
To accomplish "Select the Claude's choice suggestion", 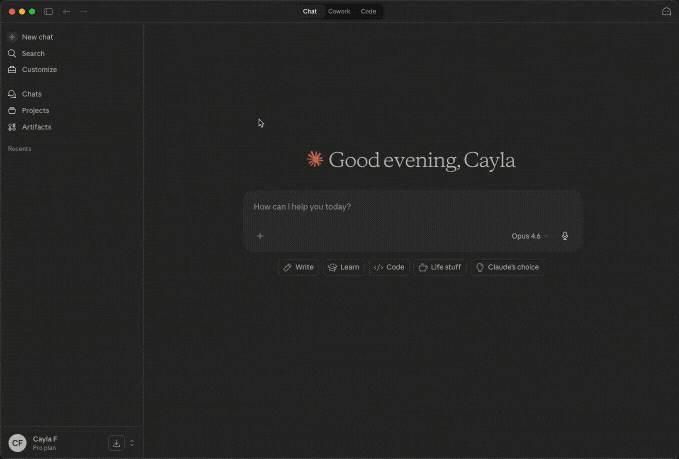I will [x=507, y=267].
